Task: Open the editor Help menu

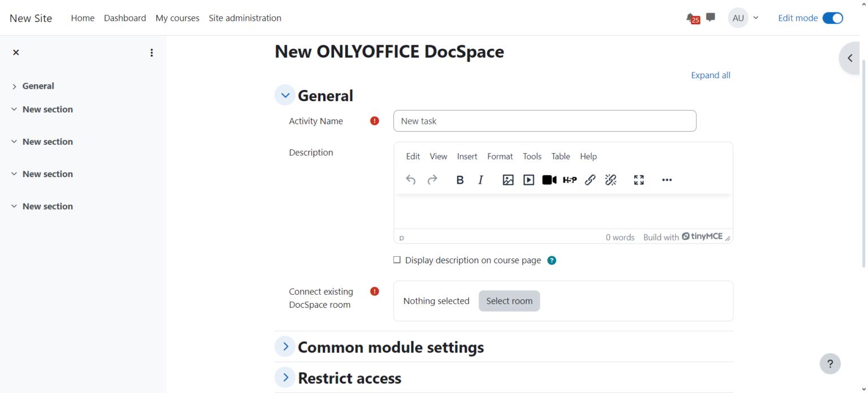Action: click(x=589, y=157)
